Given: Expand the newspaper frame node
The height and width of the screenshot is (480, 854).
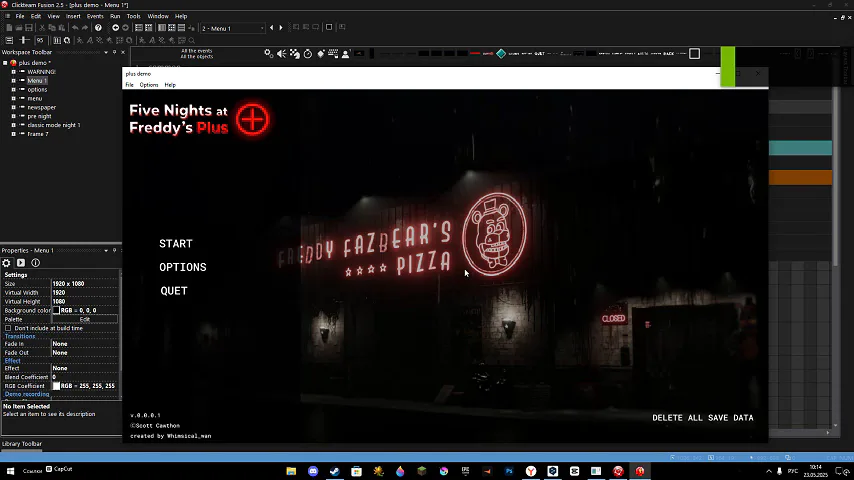Looking at the screenshot, I should pyautogui.click(x=14, y=107).
